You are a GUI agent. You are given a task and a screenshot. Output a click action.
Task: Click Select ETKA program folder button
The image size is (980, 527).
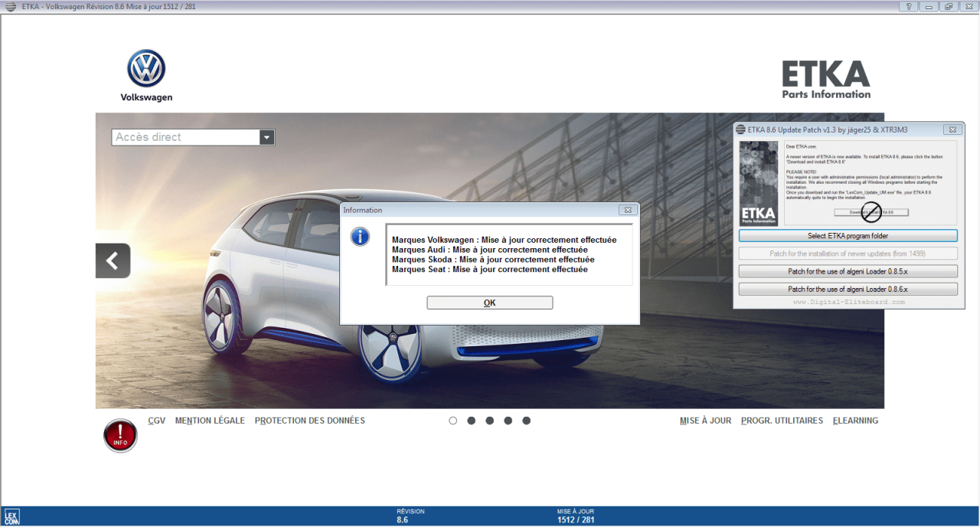pos(848,236)
